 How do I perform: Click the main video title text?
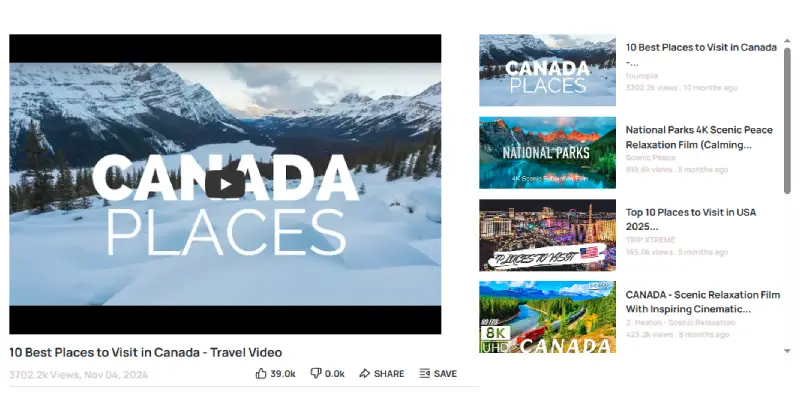[146, 353]
